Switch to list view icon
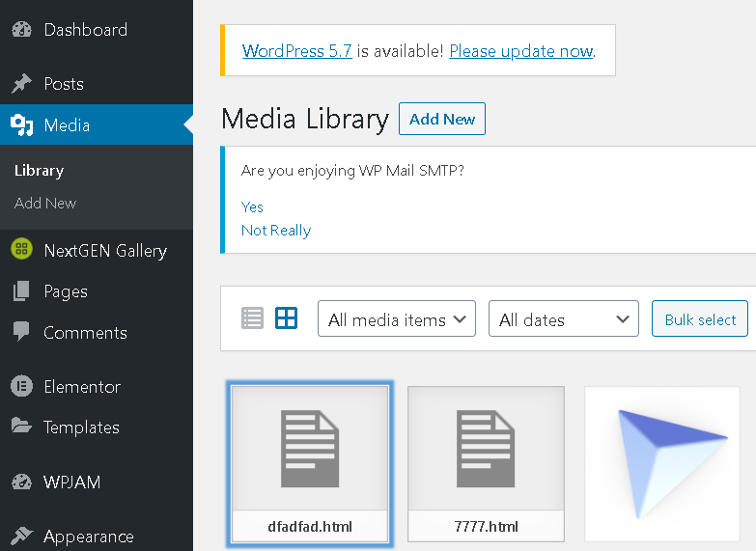The height and width of the screenshot is (551, 756). 252,318
